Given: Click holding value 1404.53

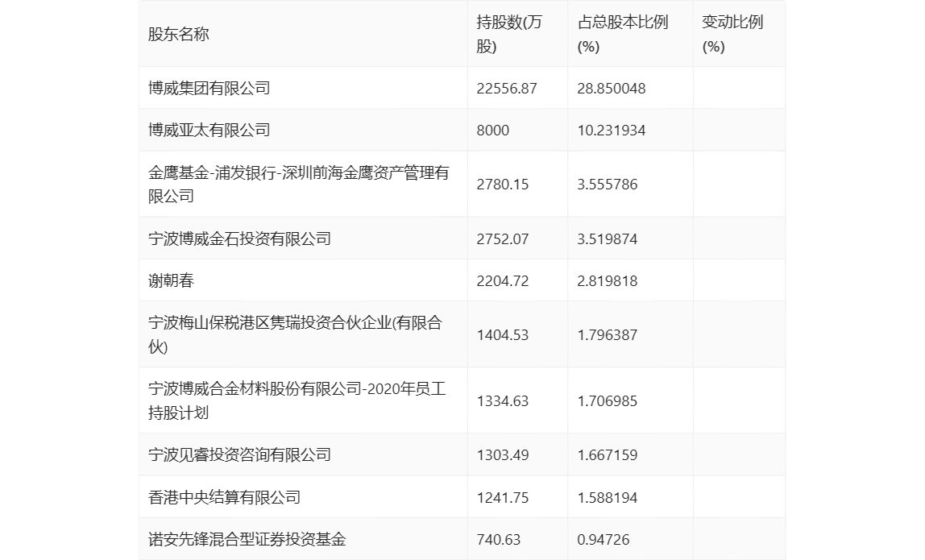Looking at the screenshot, I should click(x=503, y=334).
